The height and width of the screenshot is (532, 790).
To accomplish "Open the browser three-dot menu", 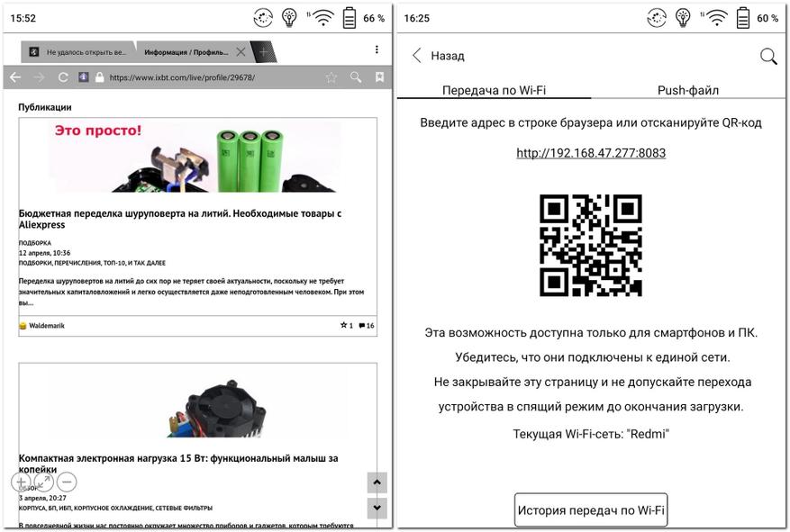I will (x=377, y=50).
